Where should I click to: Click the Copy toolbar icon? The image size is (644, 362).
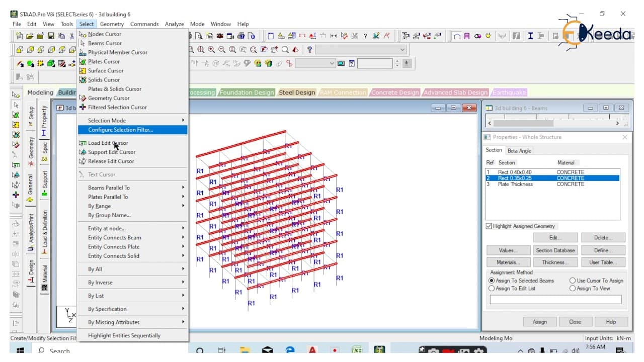point(61,36)
